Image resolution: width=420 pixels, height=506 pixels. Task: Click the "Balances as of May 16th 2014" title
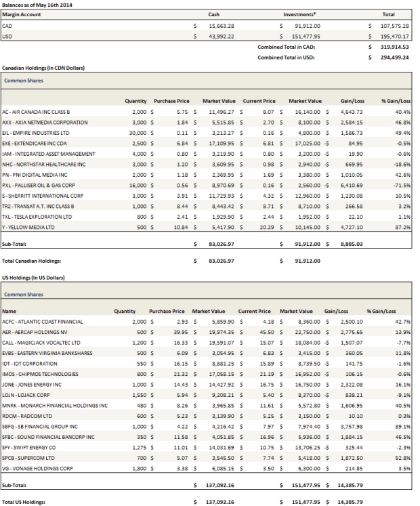coord(37,5)
